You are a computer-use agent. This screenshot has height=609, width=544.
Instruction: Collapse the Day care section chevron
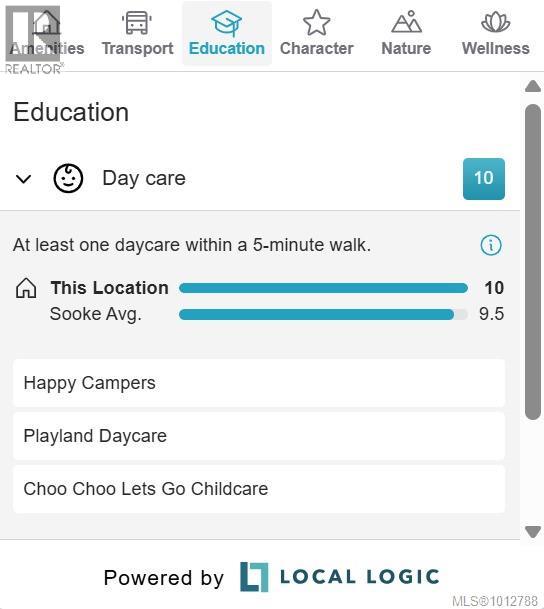23,179
